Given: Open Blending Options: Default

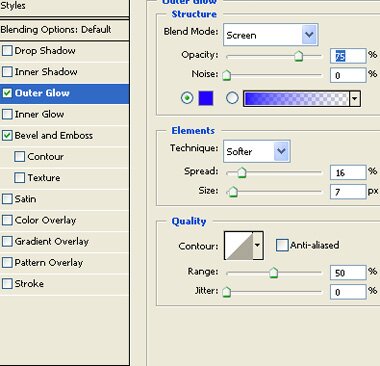Looking at the screenshot, I should [x=64, y=30].
